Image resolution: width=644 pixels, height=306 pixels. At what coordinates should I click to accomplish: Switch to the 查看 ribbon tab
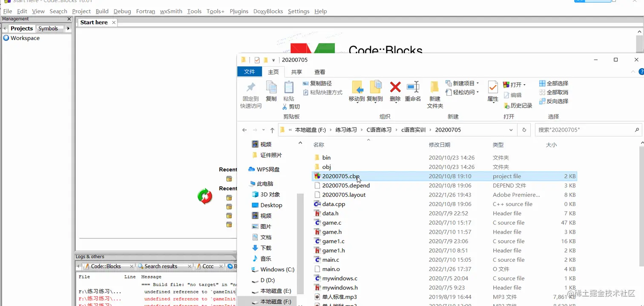pyautogui.click(x=320, y=72)
